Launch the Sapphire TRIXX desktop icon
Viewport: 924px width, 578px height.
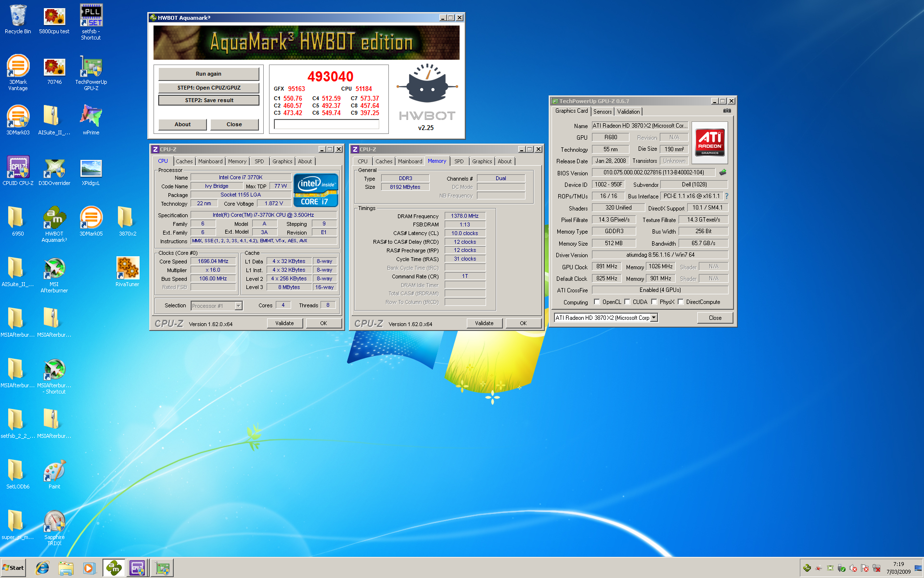54,527
